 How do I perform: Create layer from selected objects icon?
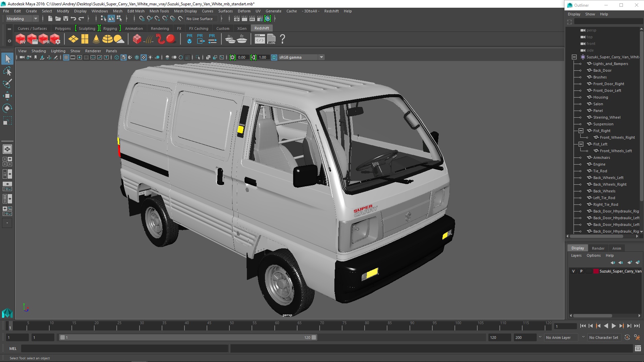click(x=638, y=262)
